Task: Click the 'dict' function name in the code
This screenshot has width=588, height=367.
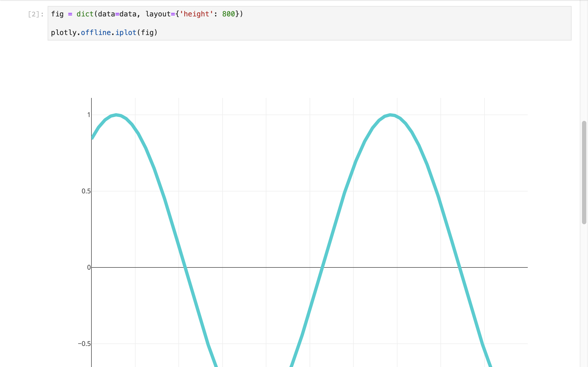Action: click(85, 14)
